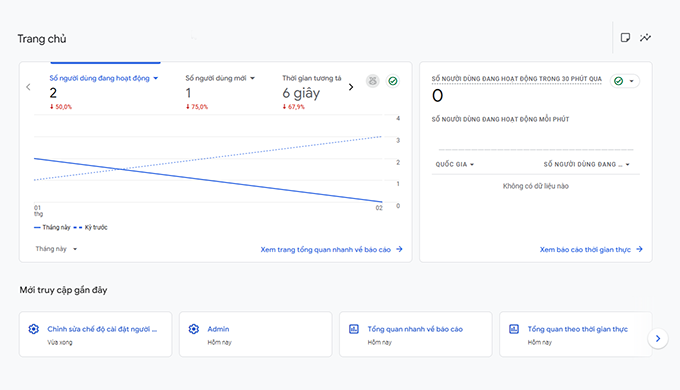The height and width of the screenshot is (390, 680).
Task: Click green check status icon on chart card
Action: pos(392,81)
